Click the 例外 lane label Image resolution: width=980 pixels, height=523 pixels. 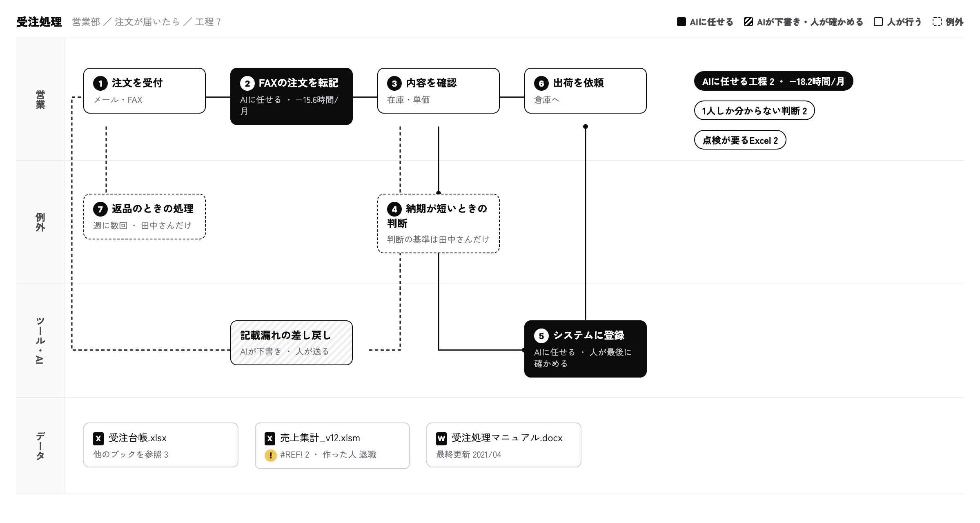[x=40, y=222]
